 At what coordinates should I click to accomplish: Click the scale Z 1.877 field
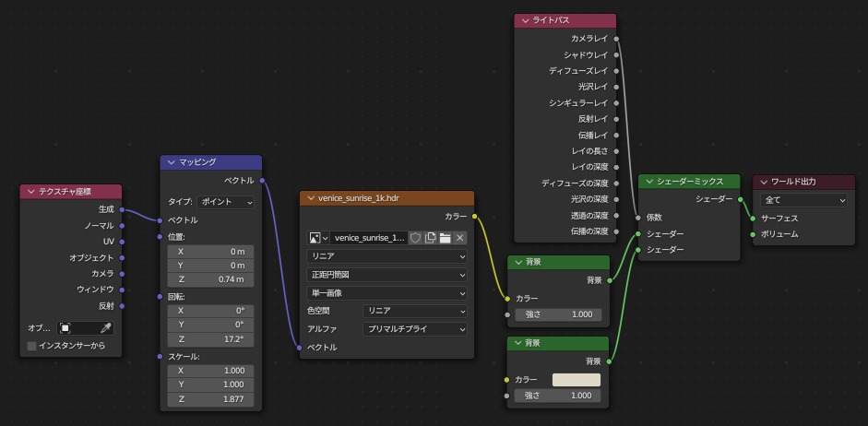[211, 399]
